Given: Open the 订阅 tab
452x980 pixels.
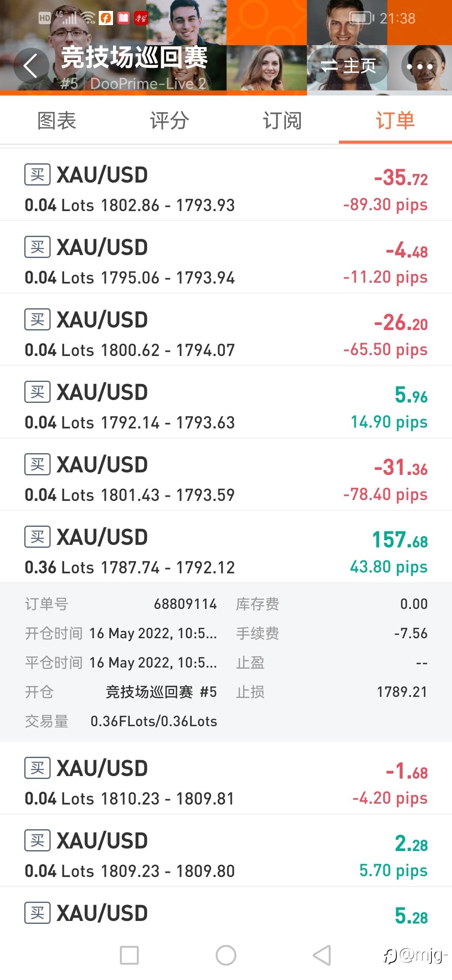Looking at the screenshot, I should pos(282,121).
